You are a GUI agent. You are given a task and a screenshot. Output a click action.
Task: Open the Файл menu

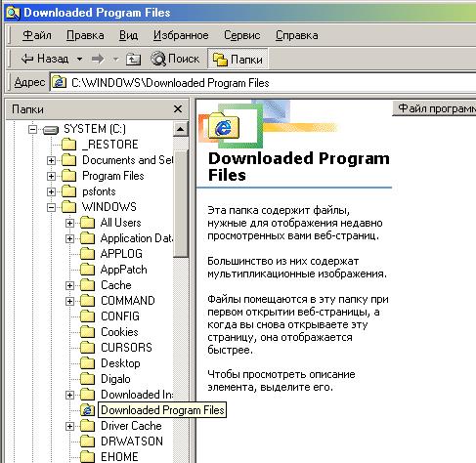click(x=37, y=35)
